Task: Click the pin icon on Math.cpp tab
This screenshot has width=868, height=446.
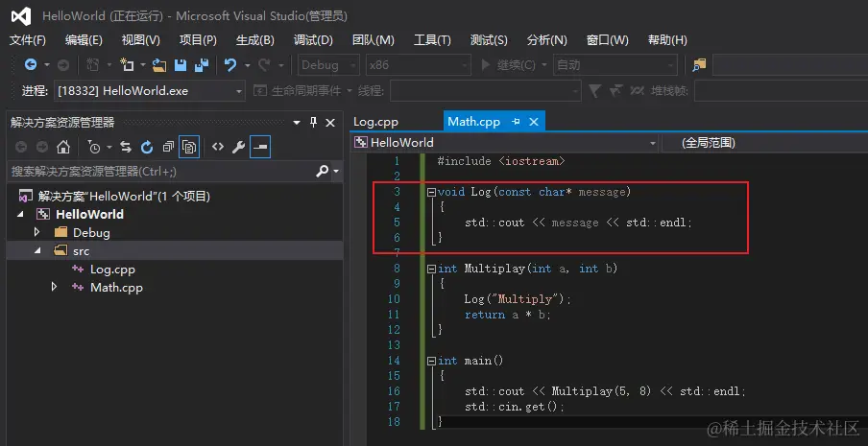Action: click(516, 122)
